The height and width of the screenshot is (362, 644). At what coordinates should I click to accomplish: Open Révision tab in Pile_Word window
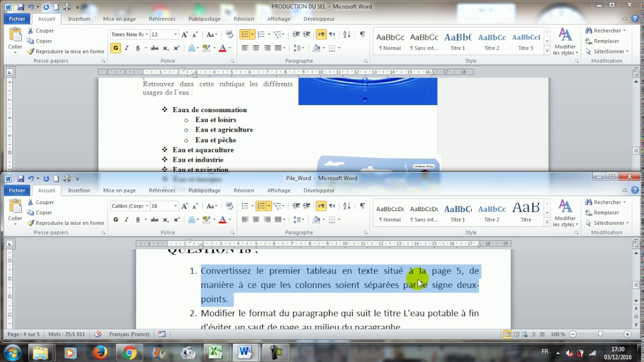(x=244, y=191)
